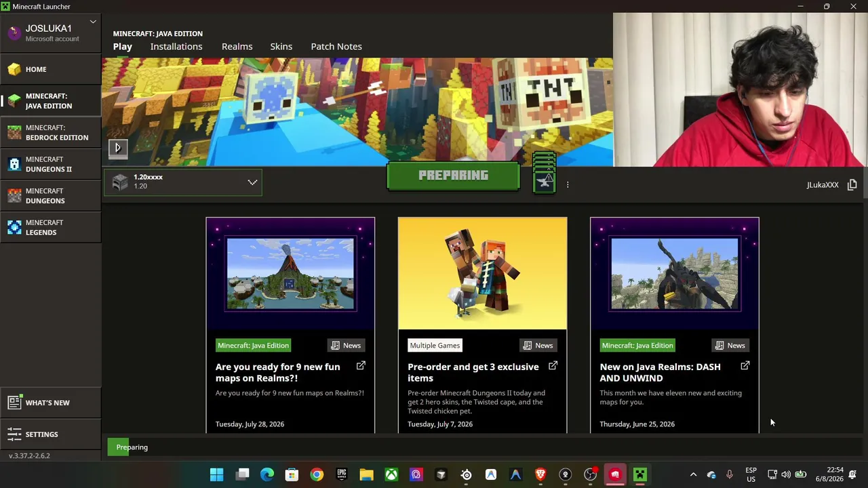
Task: Open File Explorer from the taskbar
Action: [366, 474]
